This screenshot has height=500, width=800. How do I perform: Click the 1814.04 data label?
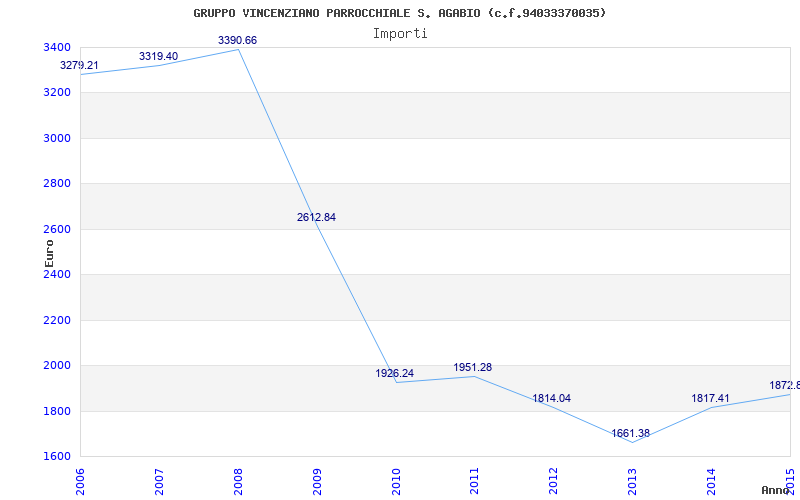point(552,398)
